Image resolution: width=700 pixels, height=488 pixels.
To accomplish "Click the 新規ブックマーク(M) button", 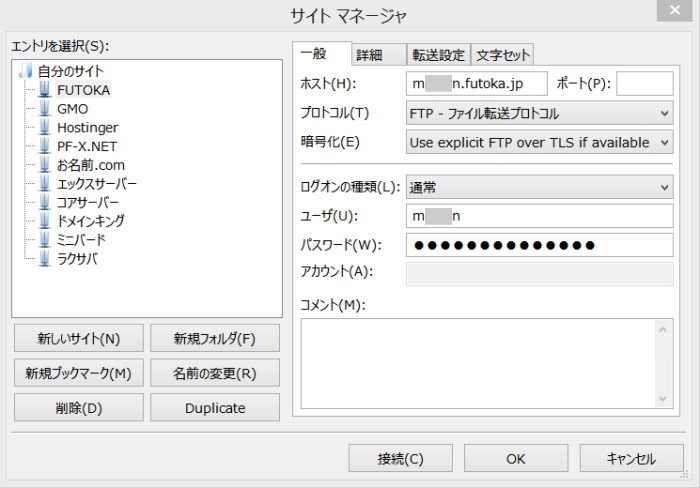I will [x=79, y=373].
